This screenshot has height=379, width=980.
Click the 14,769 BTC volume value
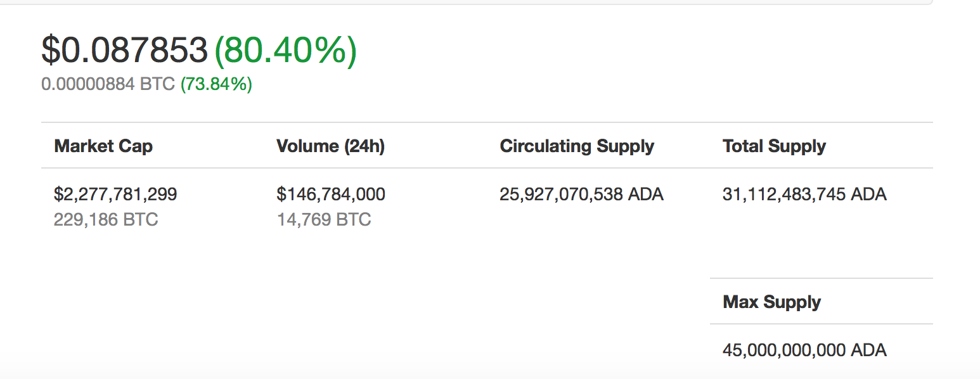[x=324, y=220]
